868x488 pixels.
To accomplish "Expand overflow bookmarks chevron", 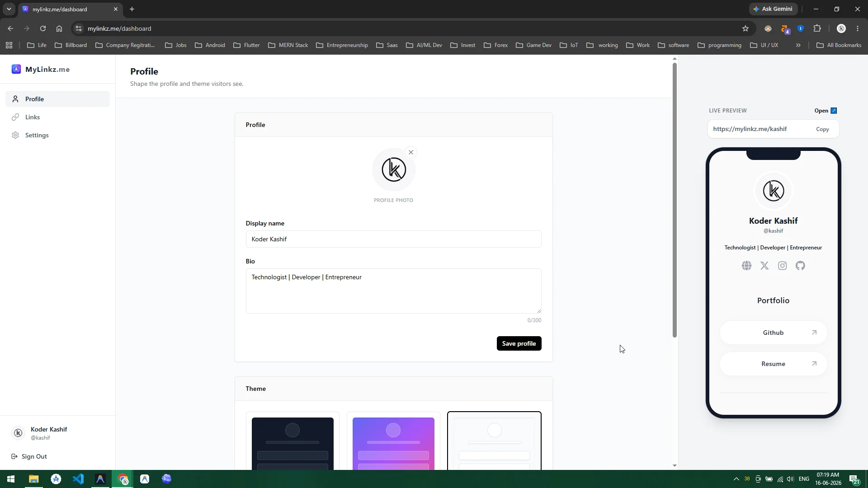I will point(798,45).
